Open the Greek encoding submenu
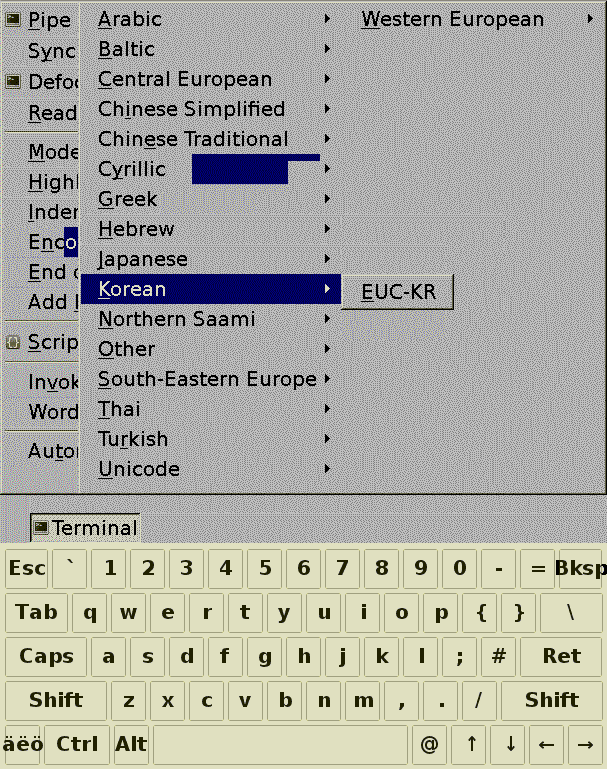The image size is (607, 769). coord(211,199)
